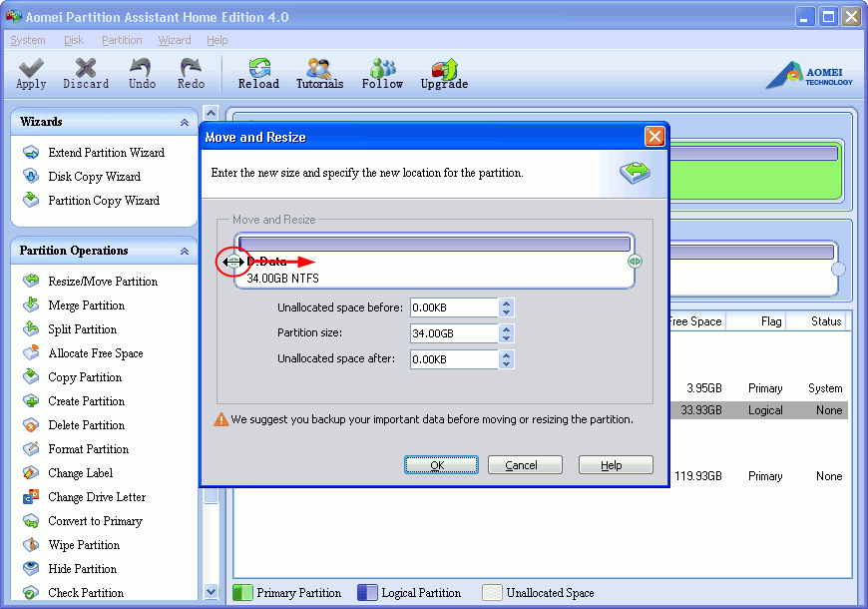Click the Reload toolbar icon

(x=258, y=74)
